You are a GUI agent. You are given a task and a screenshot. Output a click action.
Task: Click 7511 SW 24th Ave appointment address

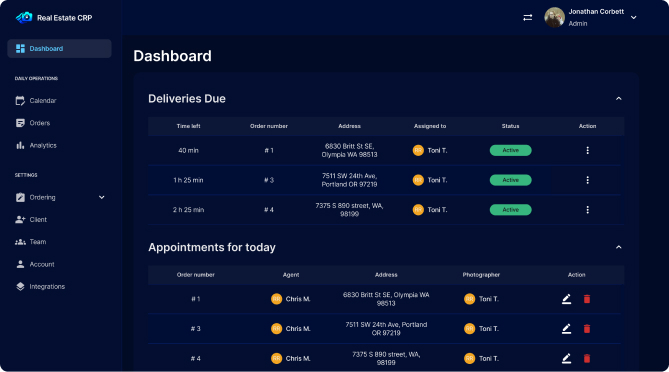tap(386, 329)
